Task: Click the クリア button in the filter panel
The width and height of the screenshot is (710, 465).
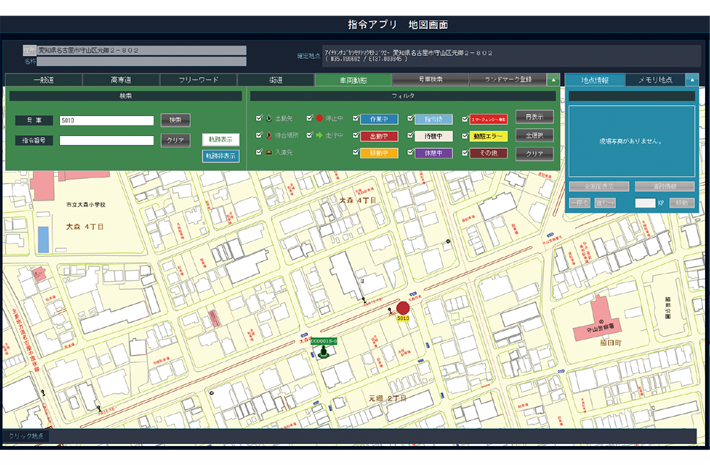Action: [534, 154]
